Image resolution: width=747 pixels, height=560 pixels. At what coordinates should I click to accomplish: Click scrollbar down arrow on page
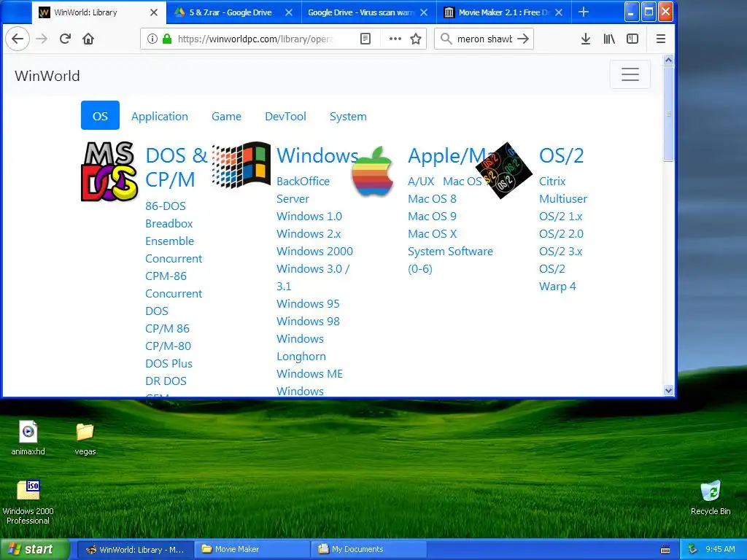point(668,391)
